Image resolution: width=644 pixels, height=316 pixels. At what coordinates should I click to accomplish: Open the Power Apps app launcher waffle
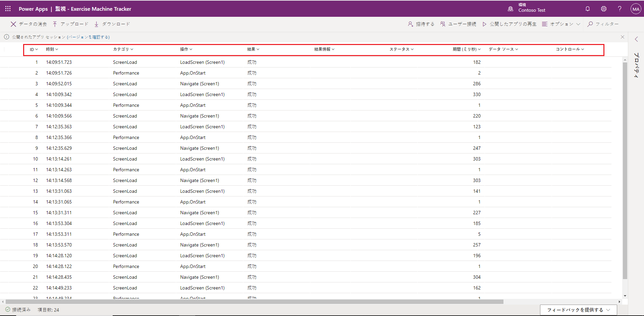click(x=8, y=9)
